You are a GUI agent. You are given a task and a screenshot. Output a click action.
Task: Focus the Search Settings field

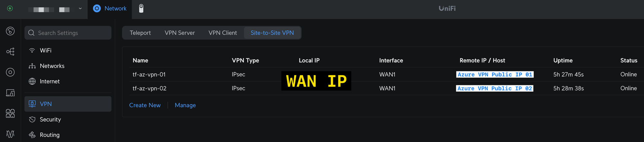68,33
